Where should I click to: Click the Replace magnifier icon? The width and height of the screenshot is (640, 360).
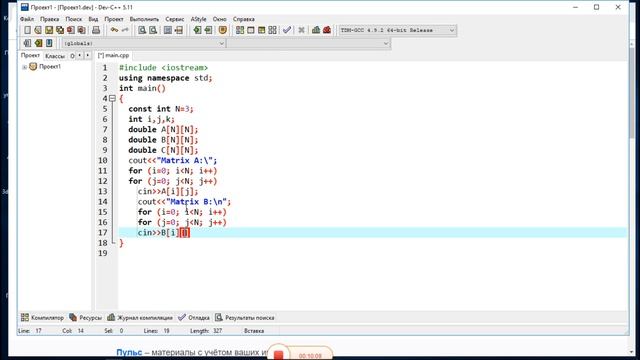153,30
